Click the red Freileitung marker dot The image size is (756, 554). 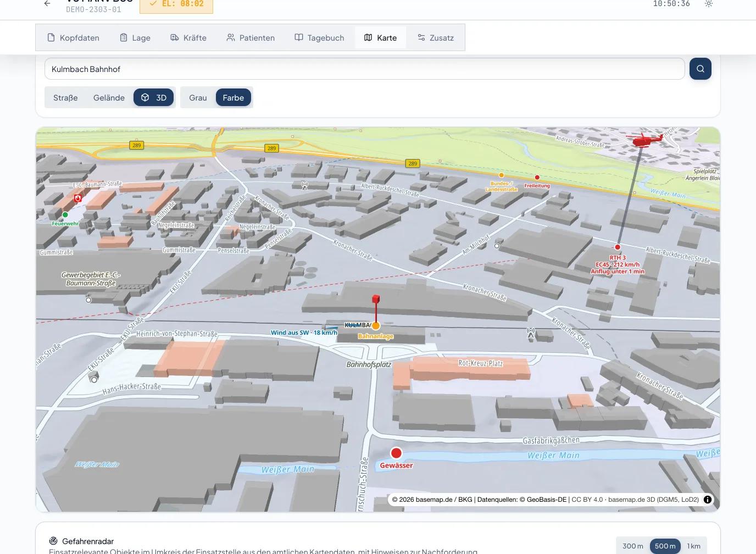click(x=537, y=178)
